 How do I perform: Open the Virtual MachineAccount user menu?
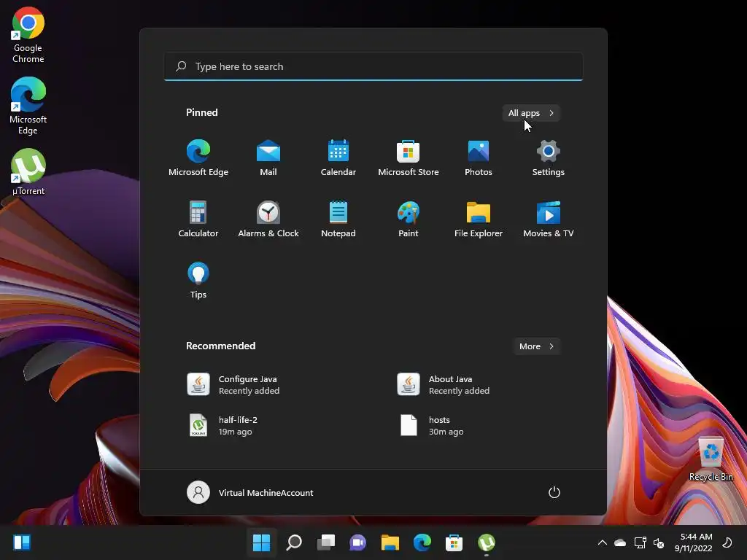(x=250, y=492)
